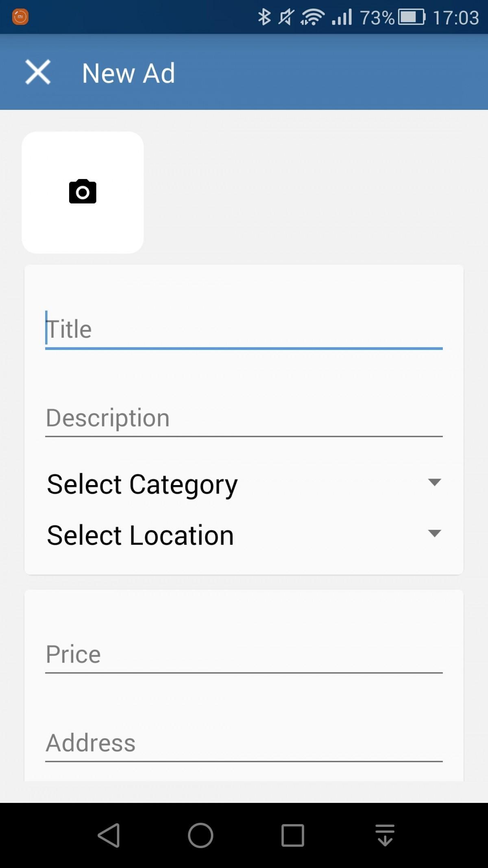Focus the Price input field
The image size is (488, 868).
click(244, 654)
